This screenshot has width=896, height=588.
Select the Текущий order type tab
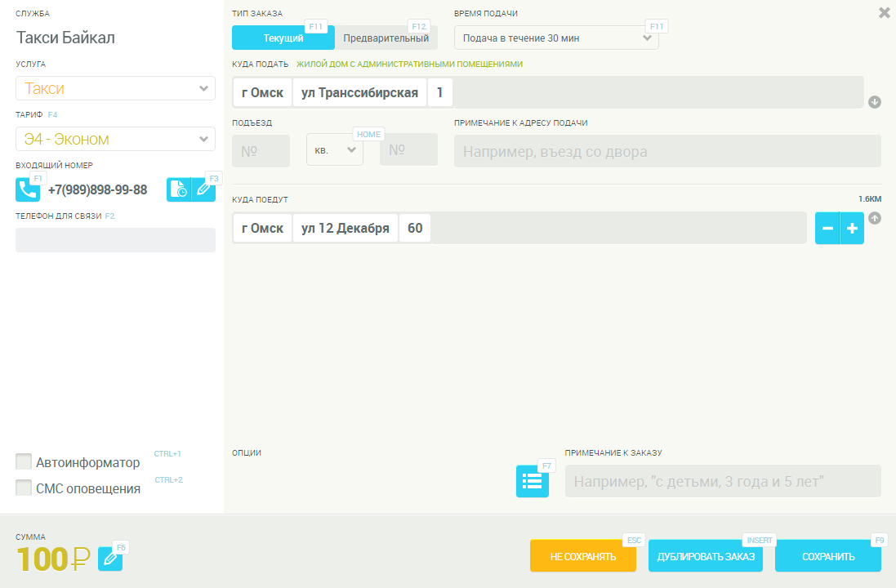[283, 38]
